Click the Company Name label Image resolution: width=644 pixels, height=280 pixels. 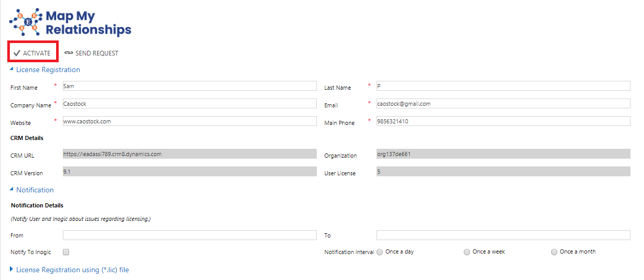point(31,105)
